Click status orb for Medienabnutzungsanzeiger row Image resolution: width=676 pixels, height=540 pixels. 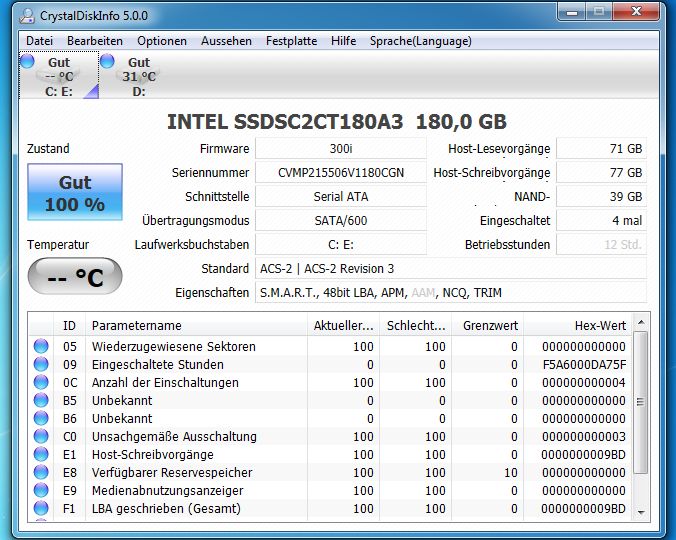pos(41,490)
